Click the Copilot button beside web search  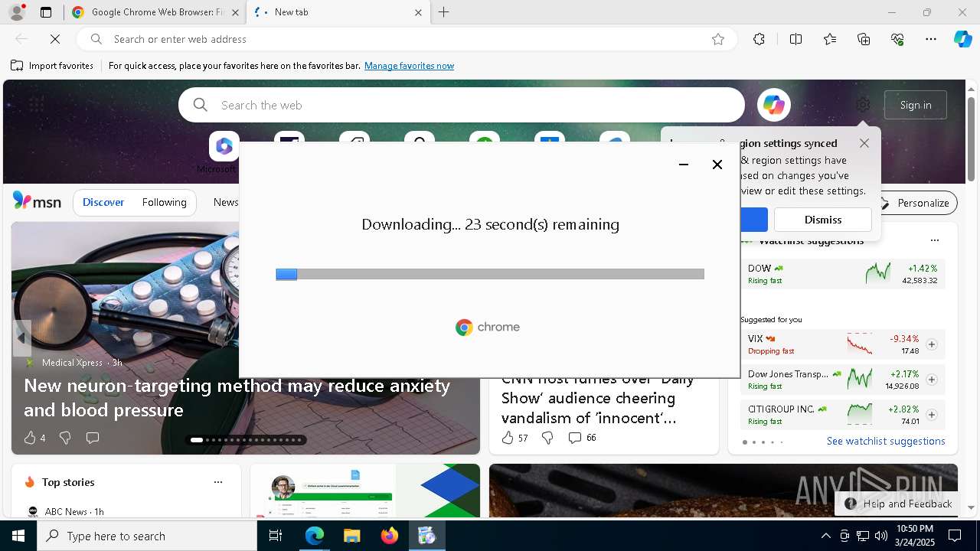[x=773, y=105]
